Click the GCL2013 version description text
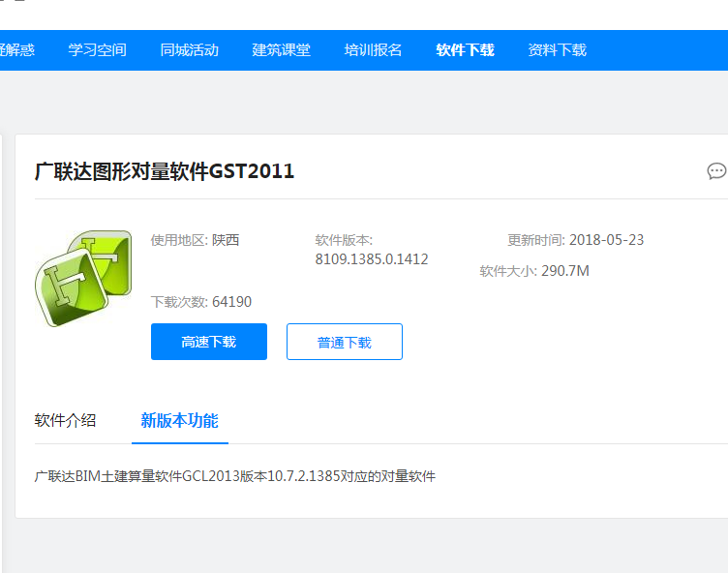Viewport: 728px width, 573px height. pos(235,476)
